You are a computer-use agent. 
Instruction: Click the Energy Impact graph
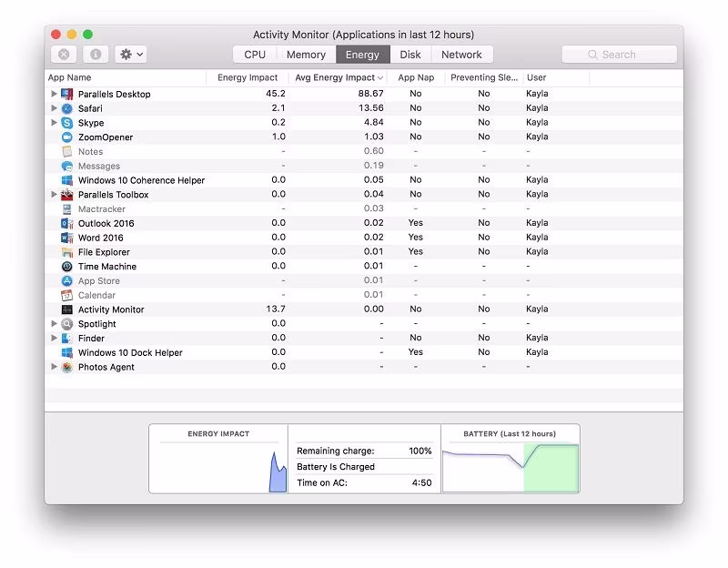tap(218, 466)
